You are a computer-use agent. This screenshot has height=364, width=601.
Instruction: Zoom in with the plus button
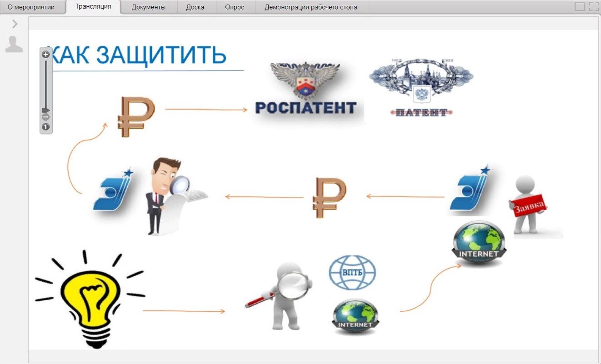(45, 55)
